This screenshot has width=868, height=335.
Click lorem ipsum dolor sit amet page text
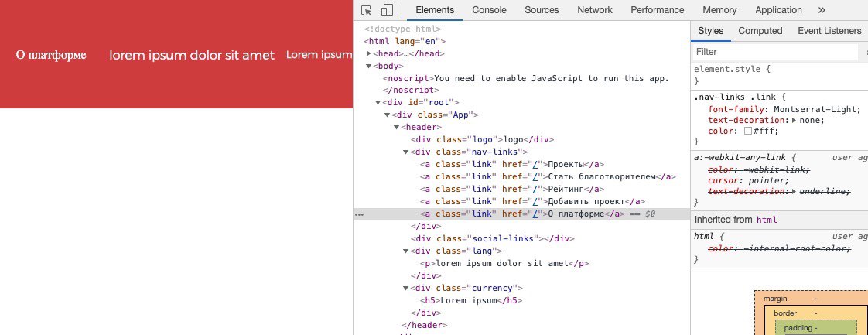click(192, 55)
